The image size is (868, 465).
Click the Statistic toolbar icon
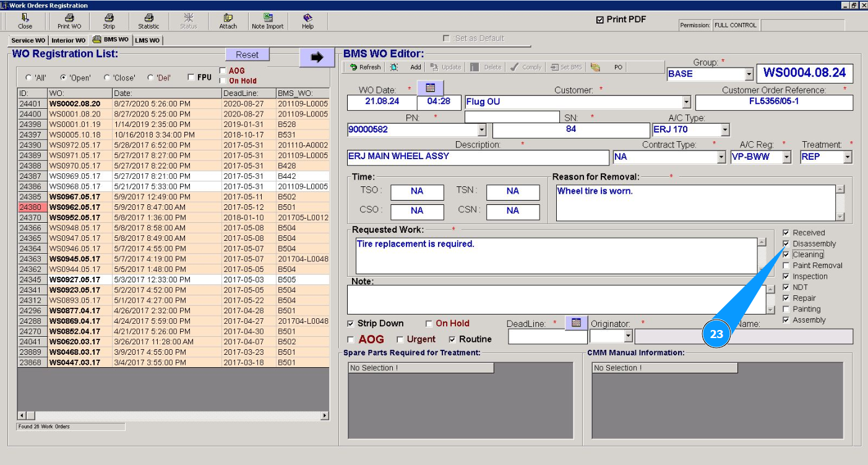tap(148, 21)
